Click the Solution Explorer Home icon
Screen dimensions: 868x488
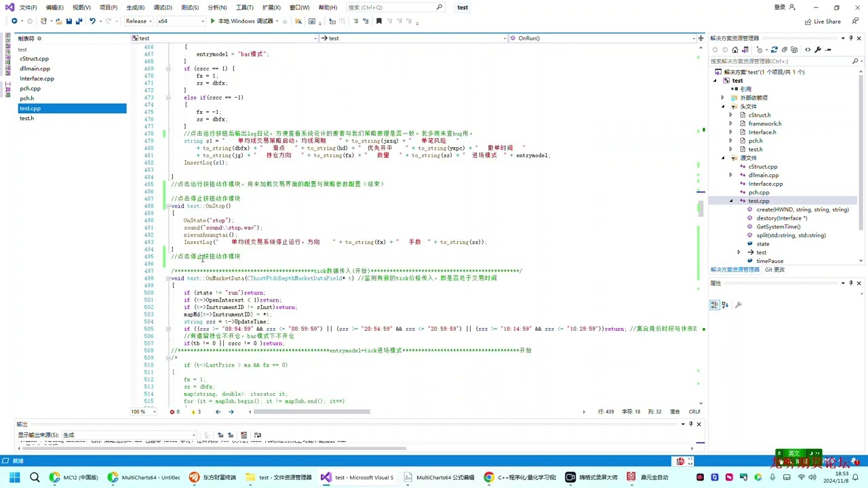pyautogui.click(x=735, y=49)
